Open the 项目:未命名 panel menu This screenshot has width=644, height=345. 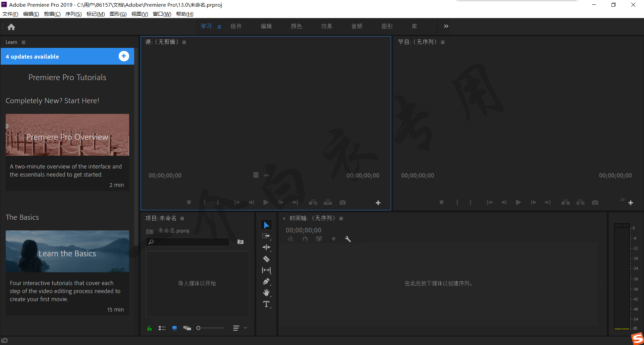[x=182, y=218]
